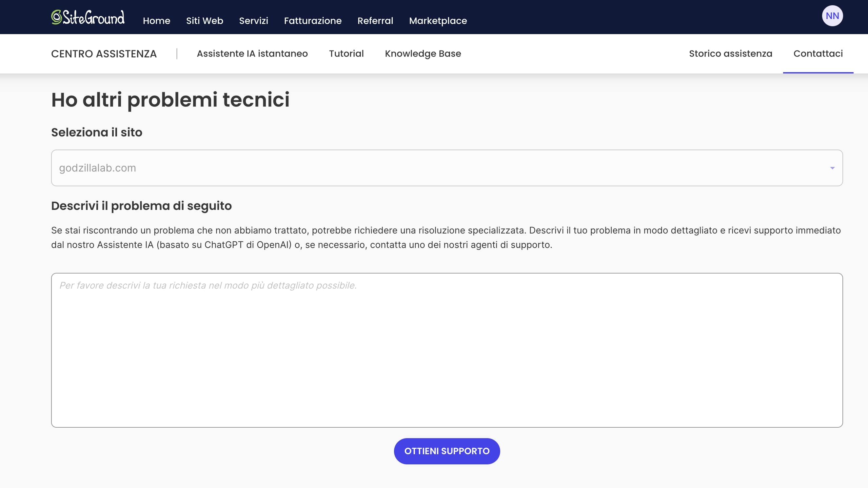Image resolution: width=868 pixels, height=488 pixels.
Task: Open the Referral page
Action: [375, 21]
